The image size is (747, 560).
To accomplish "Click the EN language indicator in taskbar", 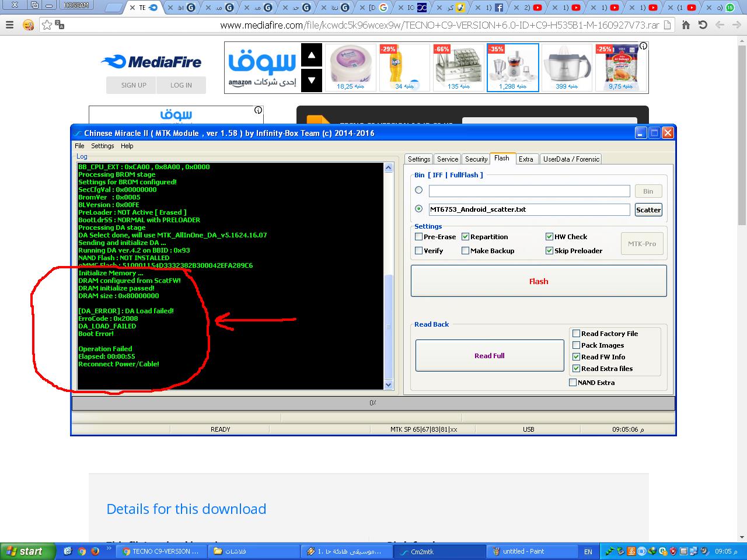I will (588, 551).
